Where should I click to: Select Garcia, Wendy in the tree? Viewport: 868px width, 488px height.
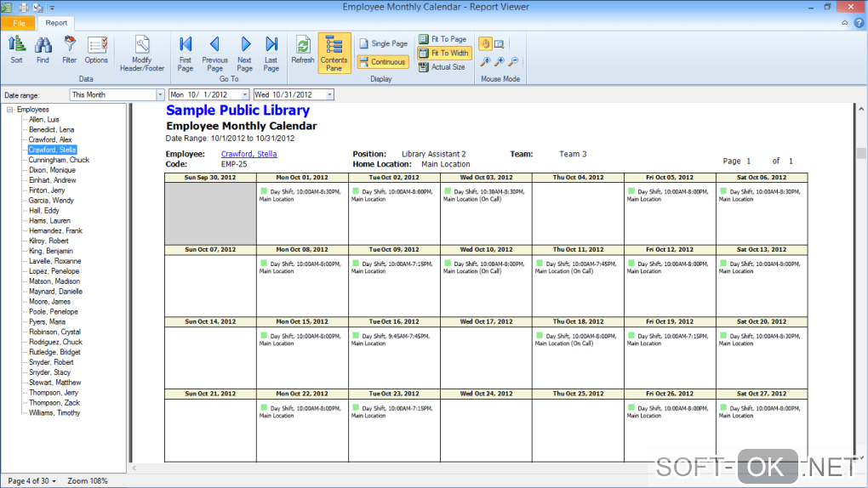pyautogui.click(x=51, y=201)
